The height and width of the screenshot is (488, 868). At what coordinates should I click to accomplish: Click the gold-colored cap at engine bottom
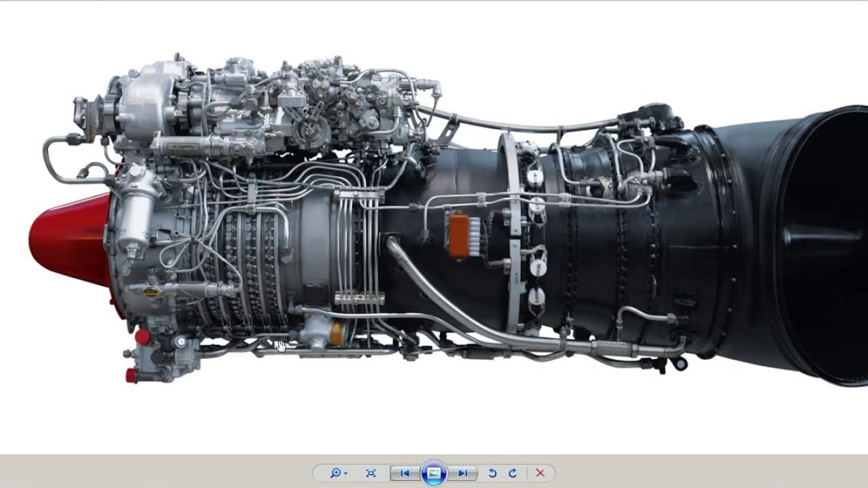(x=337, y=332)
